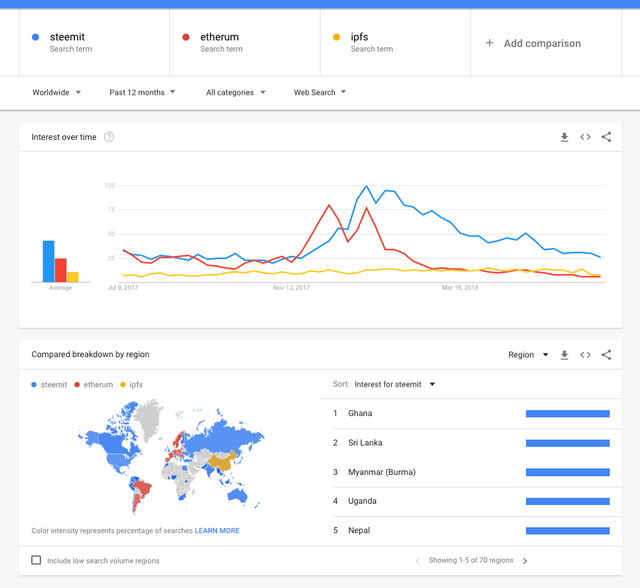This screenshot has width=640, height=588.
Task: Share the Compared breakdown by region card
Action: point(607,355)
